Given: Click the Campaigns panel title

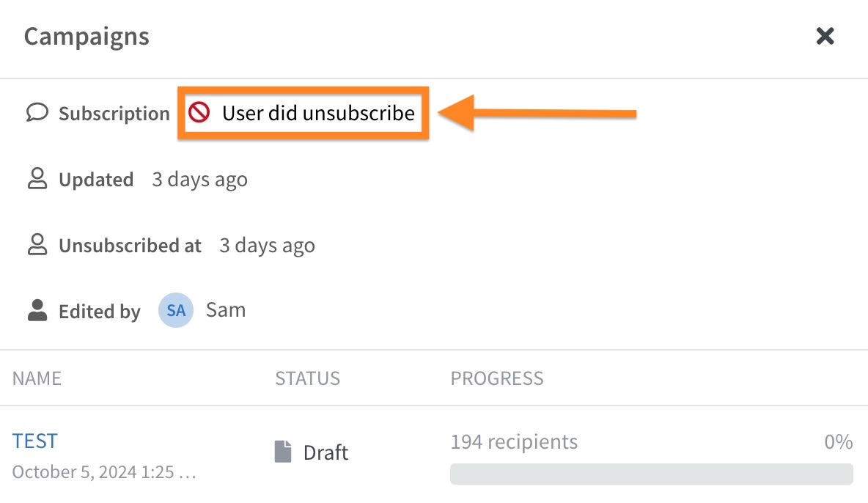Looking at the screenshot, I should coord(87,37).
